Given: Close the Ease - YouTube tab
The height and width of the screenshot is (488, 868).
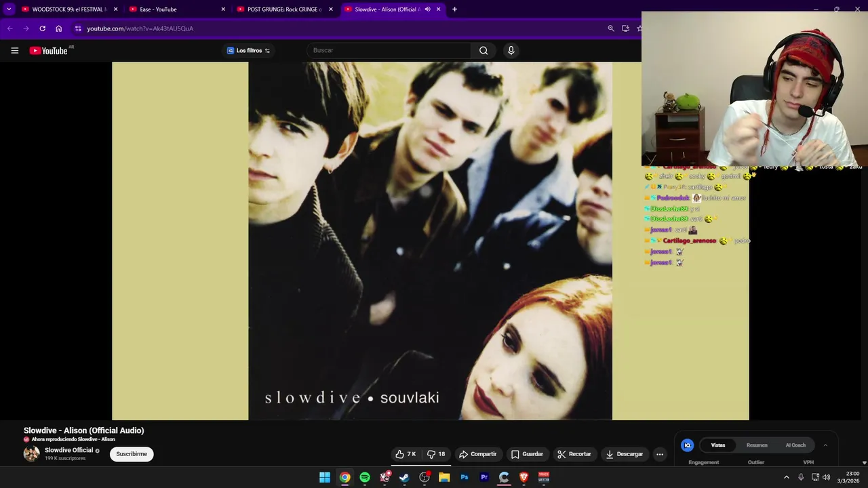Looking at the screenshot, I should pos(223,9).
